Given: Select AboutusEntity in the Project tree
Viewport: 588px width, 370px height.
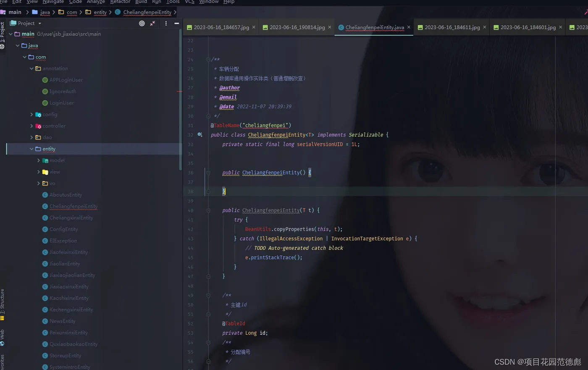Looking at the screenshot, I should pos(66,195).
